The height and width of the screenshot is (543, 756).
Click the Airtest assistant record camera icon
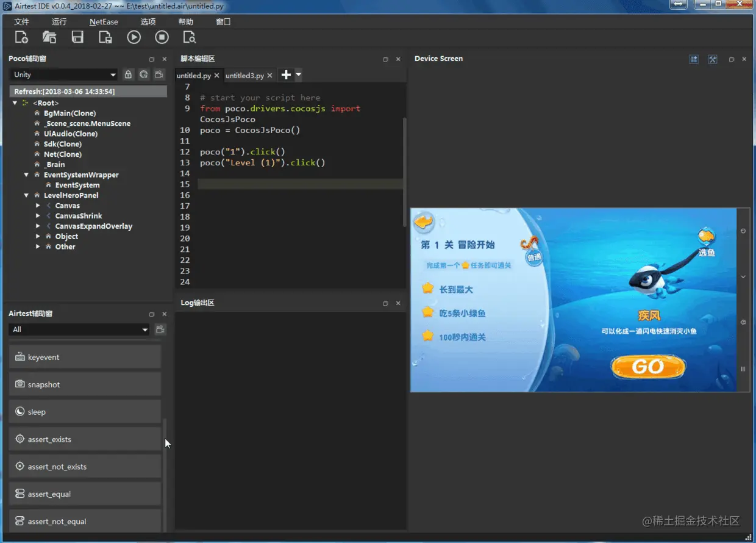tap(160, 329)
